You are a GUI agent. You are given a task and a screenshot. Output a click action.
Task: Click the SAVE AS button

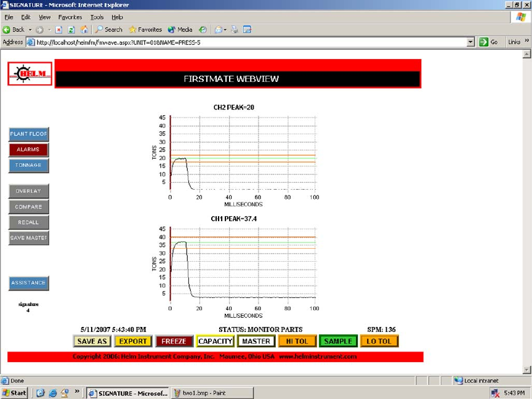pyautogui.click(x=92, y=341)
